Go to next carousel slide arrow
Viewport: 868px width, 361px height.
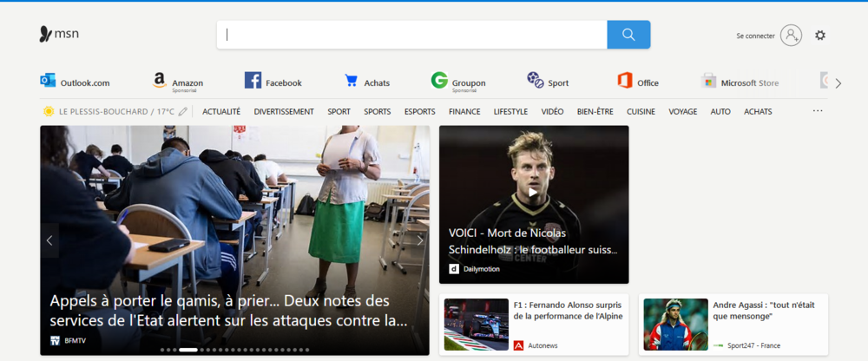click(x=420, y=240)
